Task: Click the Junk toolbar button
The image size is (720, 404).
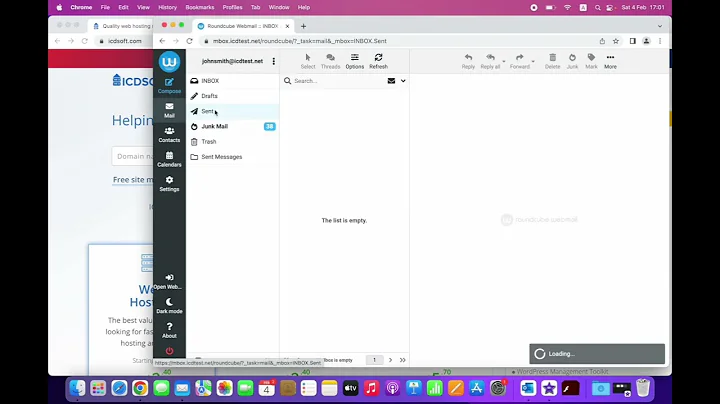Action: tap(572, 61)
